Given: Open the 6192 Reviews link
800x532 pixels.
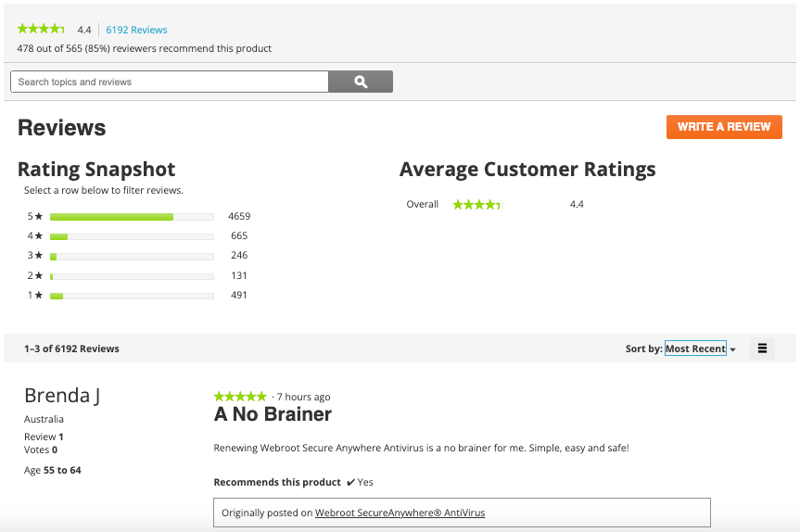Looking at the screenshot, I should coord(136,30).
